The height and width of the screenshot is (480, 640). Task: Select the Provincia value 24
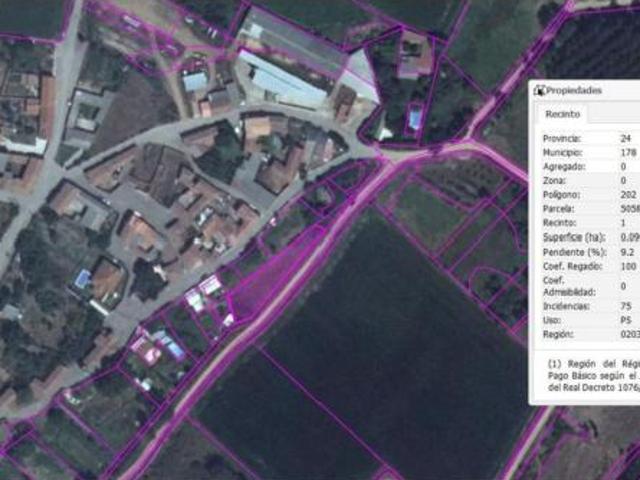(625, 138)
